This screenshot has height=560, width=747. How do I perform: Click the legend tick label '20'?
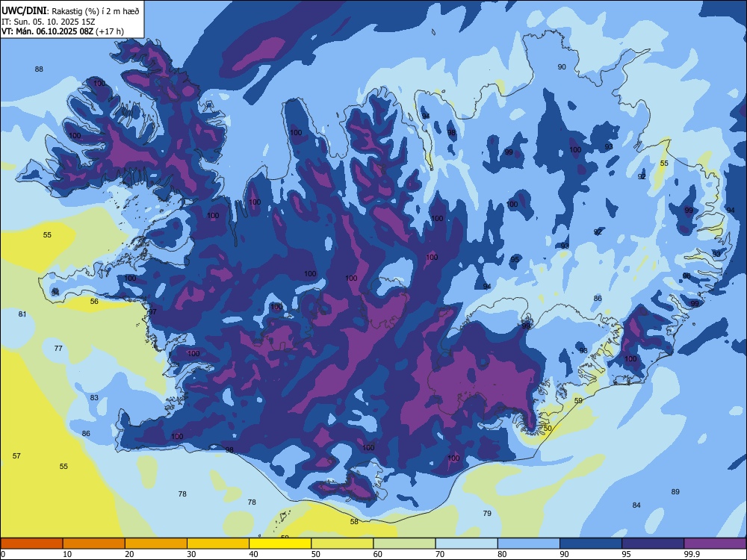[x=129, y=554]
